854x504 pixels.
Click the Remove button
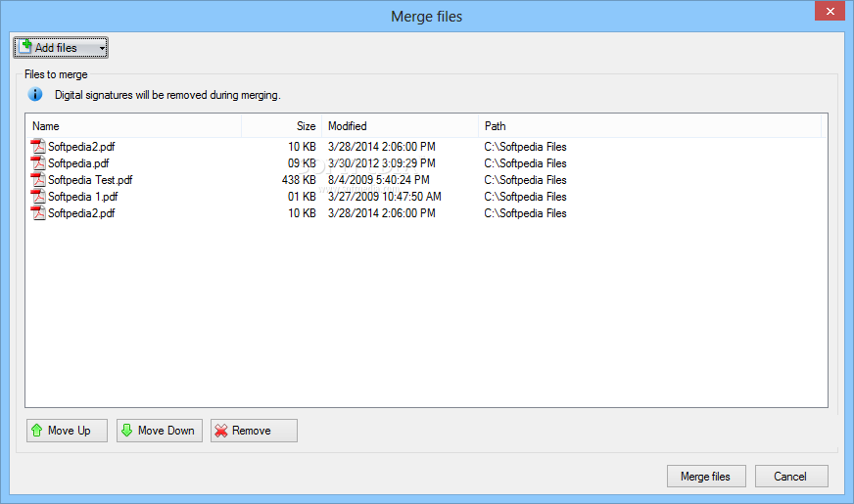[254, 431]
